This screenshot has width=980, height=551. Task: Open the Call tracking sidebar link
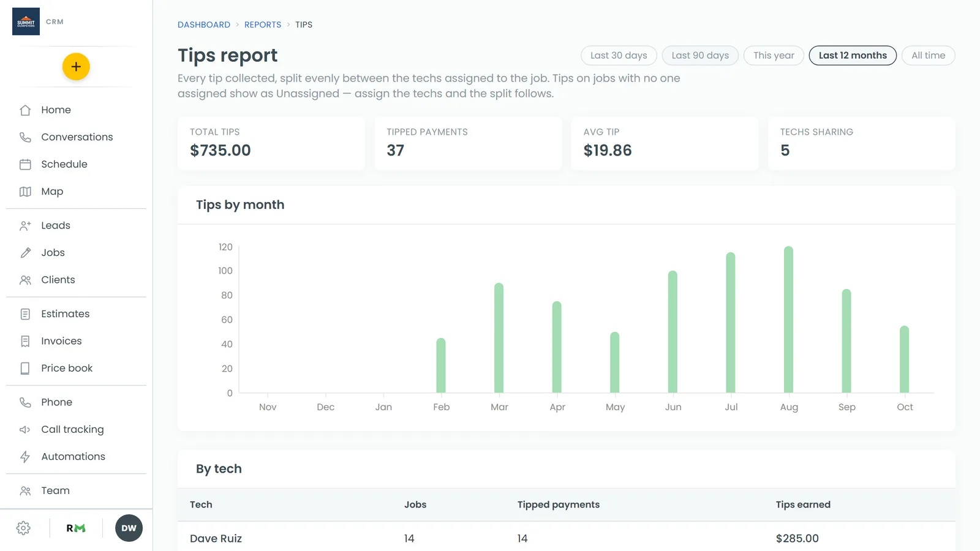click(x=72, y=430)
